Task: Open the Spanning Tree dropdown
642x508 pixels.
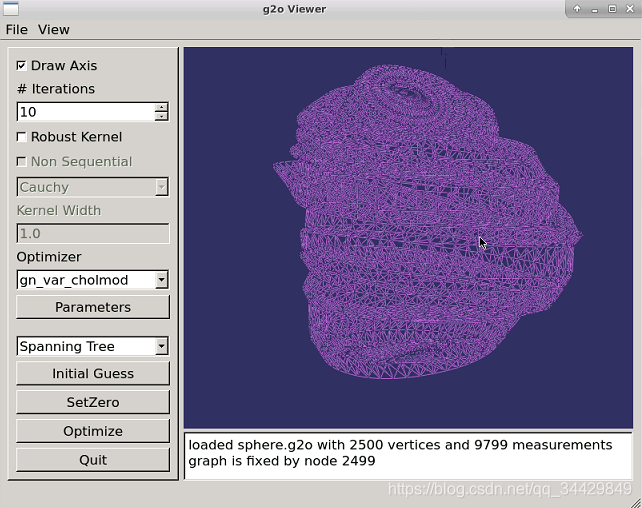Action: pyautogui.click(x=93, y=346)
